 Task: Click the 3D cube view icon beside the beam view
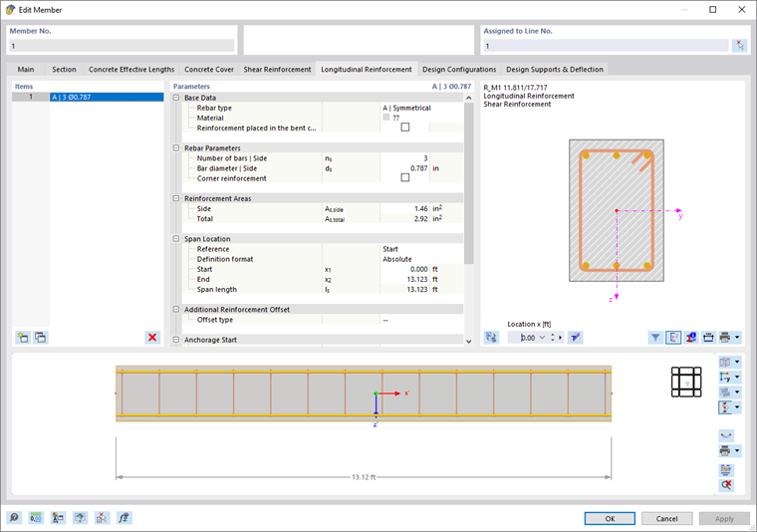725,362
